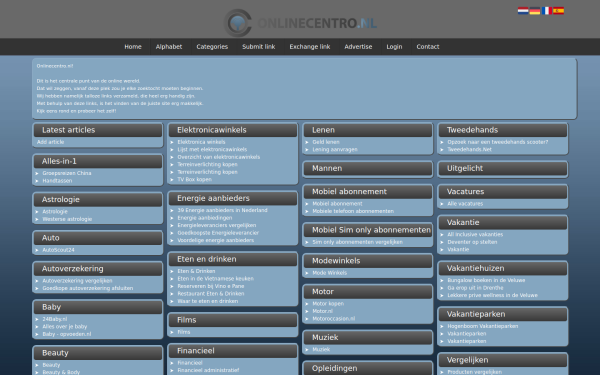Open Mobiele telefoon abonnementen link
Viewport: 600px width, 375px height.
click(353, 211)
